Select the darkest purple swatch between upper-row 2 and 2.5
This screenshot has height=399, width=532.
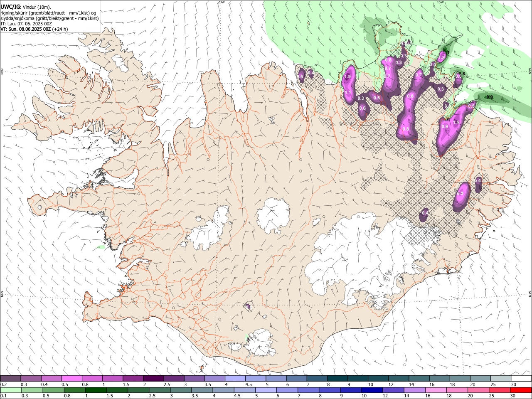pos(153,379)
